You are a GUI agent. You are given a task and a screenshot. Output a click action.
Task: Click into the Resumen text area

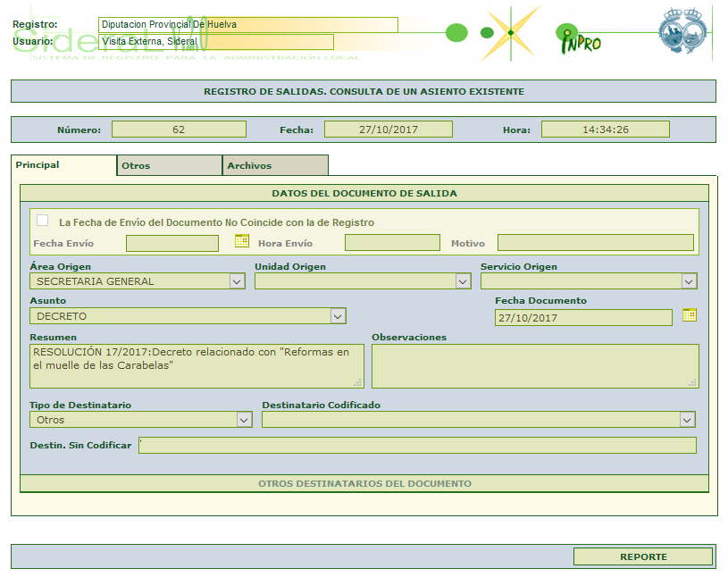coord(197,366)
